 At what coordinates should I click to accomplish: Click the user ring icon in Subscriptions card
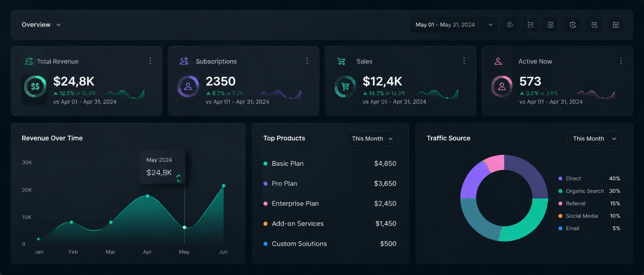(x=188, y=86)
